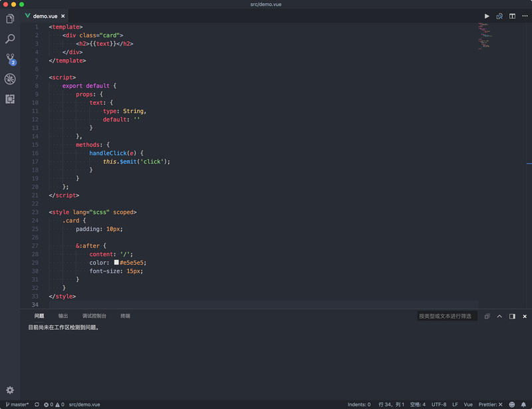The width and height of the screenshot is (532, 409).
Task: Switch to the 终端 panel tab
Action: click(125, 316)
